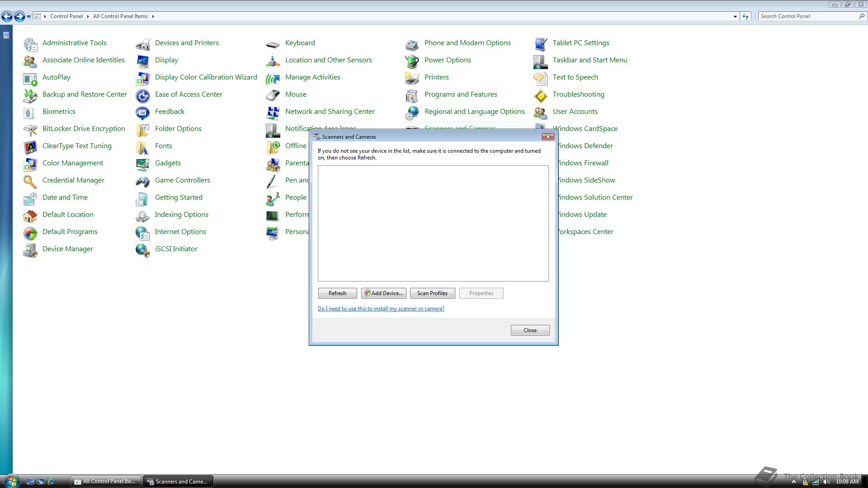868x488 pixels.
Task: Open the Default Programs icon
Action: pyautogui.click(x=30, y=233)
